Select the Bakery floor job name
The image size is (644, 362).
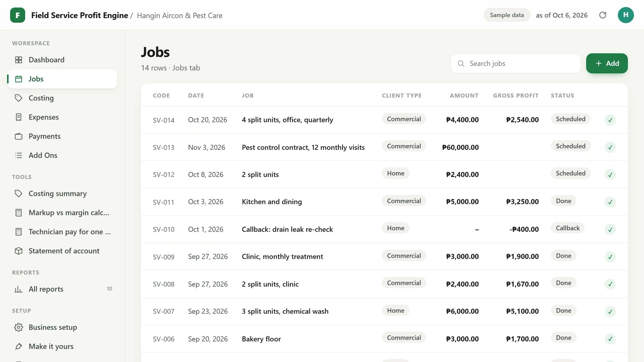261,339
